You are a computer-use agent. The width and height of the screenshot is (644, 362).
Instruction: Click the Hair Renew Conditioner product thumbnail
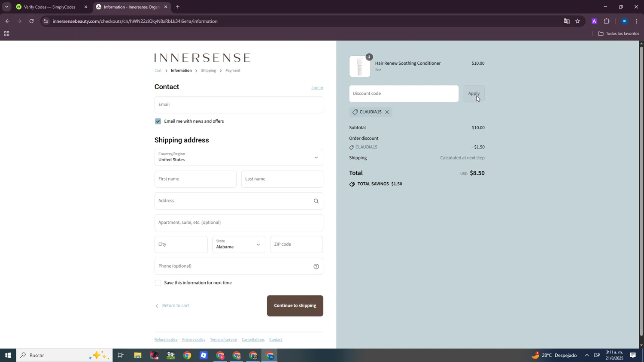point(360,66)
